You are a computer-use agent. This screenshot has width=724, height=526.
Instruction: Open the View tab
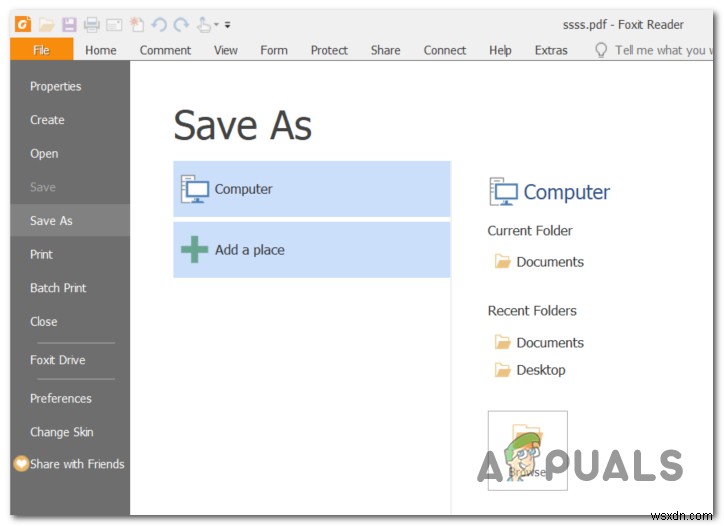226,50
